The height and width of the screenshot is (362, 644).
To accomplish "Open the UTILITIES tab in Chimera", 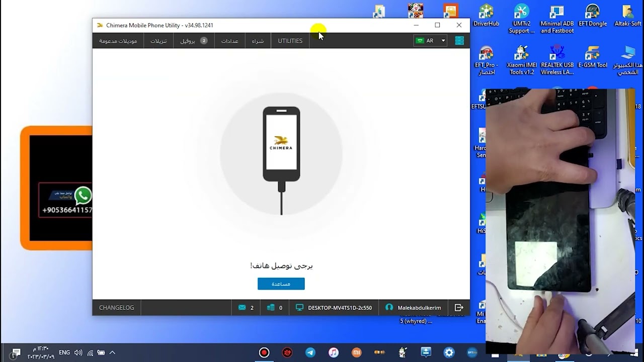I will tap(290, 41).
